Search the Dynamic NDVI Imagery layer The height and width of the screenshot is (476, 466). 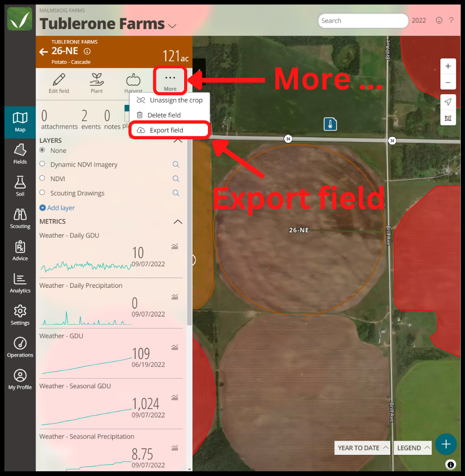click(176, 164)
